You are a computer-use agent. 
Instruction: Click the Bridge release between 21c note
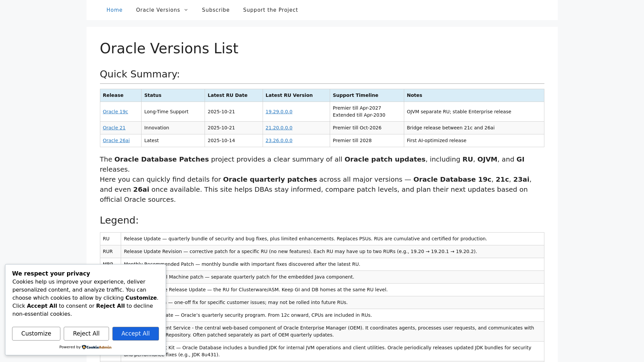tap(474, 128)
